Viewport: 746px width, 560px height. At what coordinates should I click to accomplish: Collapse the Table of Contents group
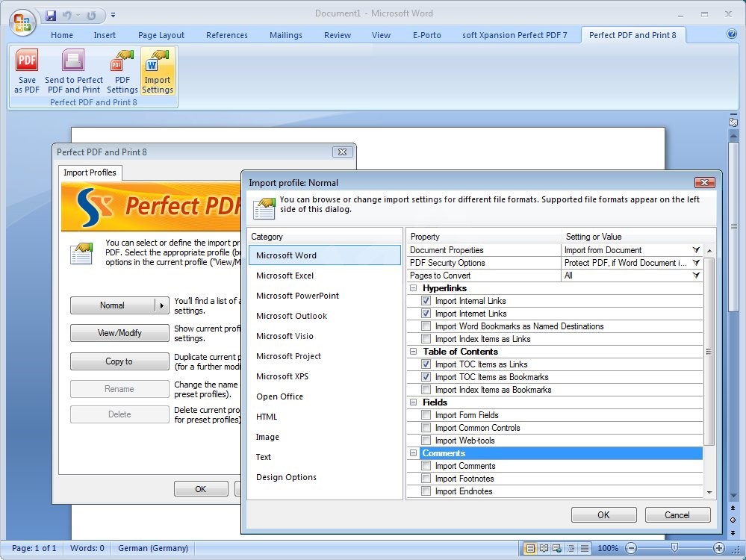tap(413, 352)
